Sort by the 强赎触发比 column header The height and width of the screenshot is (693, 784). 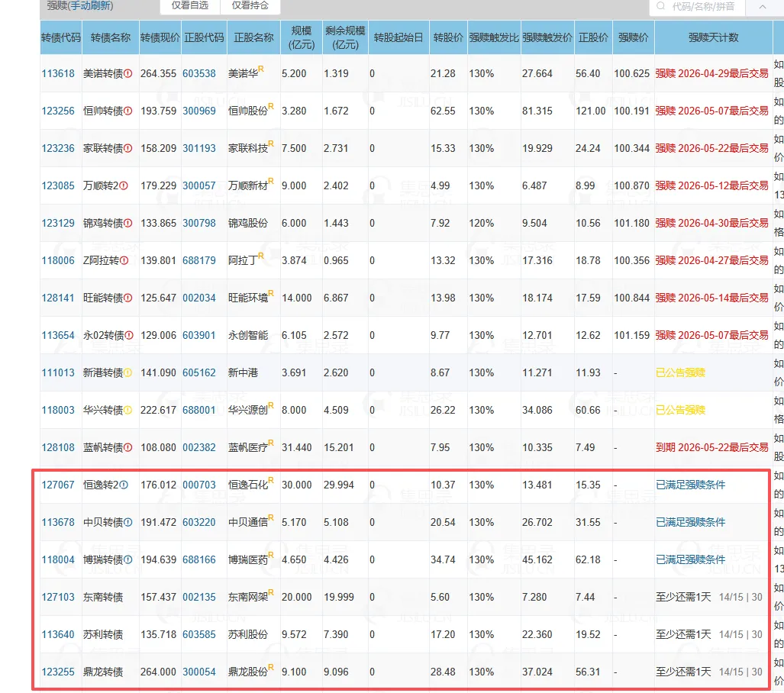(493, 37)
